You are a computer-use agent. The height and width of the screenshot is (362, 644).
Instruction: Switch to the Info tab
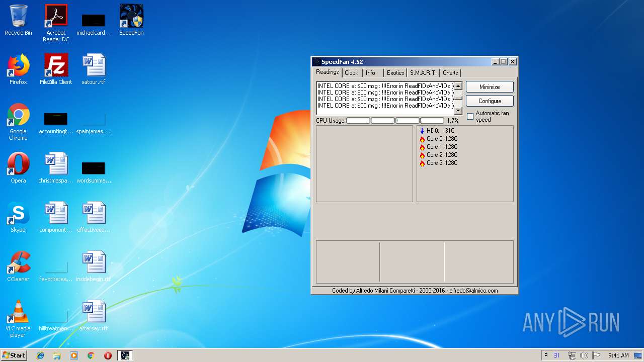(371, 73)
